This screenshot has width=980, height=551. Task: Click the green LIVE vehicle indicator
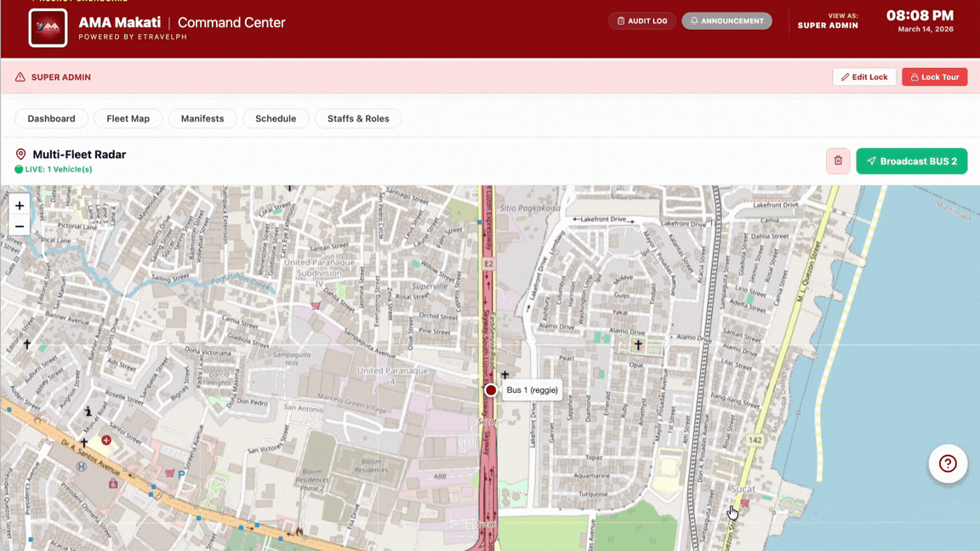18,169
